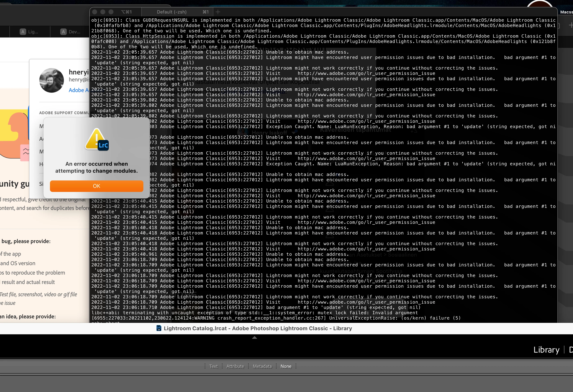Click the pink double-chevron up icon

click(25, 152)
